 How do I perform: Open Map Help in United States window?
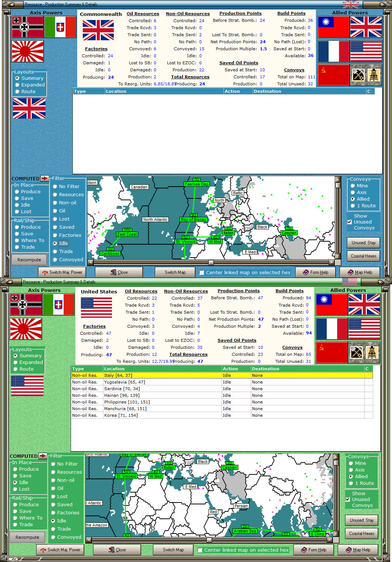[358, 550]
